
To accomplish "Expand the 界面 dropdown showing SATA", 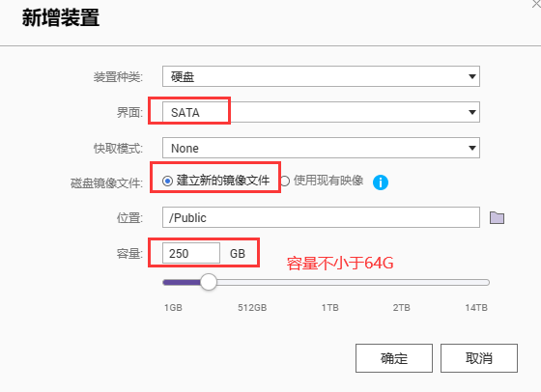I will click(x=321, y=112).
